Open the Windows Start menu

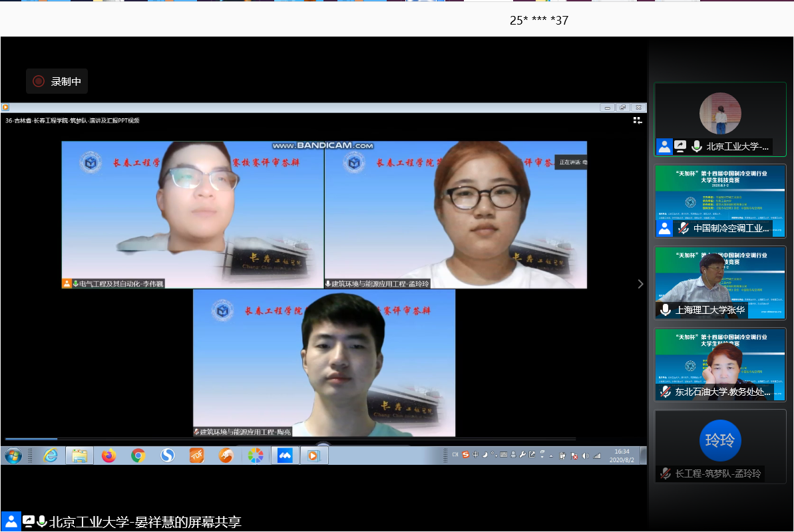point(13,456)
